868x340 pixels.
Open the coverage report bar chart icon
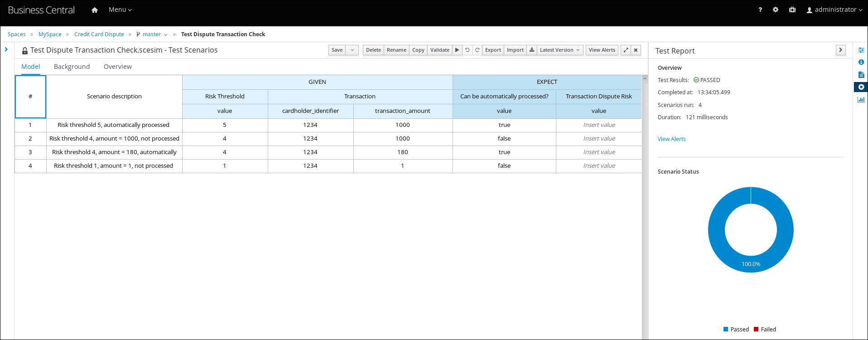(861, 99)
